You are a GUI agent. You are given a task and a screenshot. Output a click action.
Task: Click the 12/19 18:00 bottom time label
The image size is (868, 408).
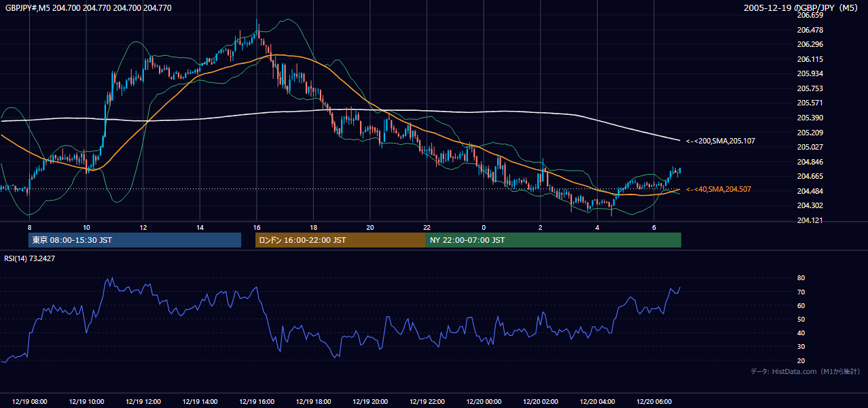click(x=313, y=402)
